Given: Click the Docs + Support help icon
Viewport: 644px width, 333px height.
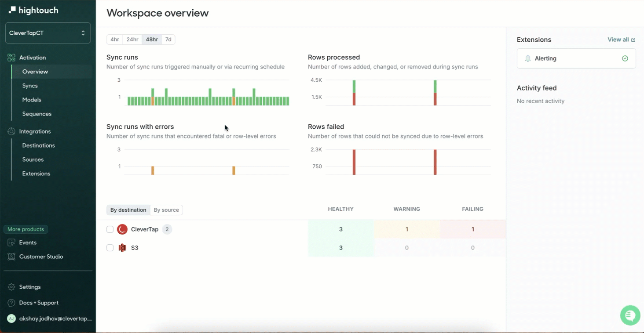Looking at the screenshot, I should 11,303.
